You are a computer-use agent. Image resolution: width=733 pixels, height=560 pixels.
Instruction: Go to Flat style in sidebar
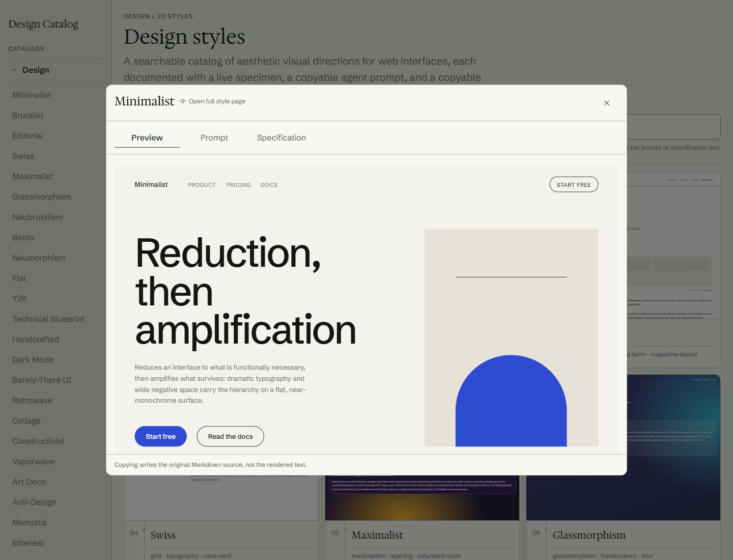19,278
